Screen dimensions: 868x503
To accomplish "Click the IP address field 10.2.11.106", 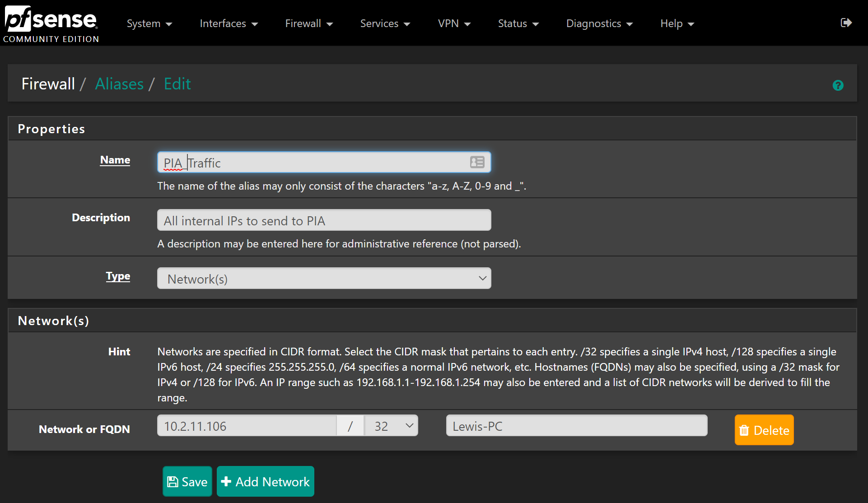I will tap(247, 426).
